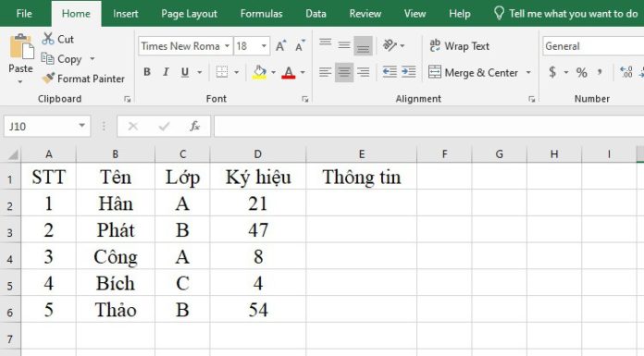The height and width of the screenshot is (356, 644).
Task: Apply yellow fill color bucket
Action: click(x=259, y=72)
